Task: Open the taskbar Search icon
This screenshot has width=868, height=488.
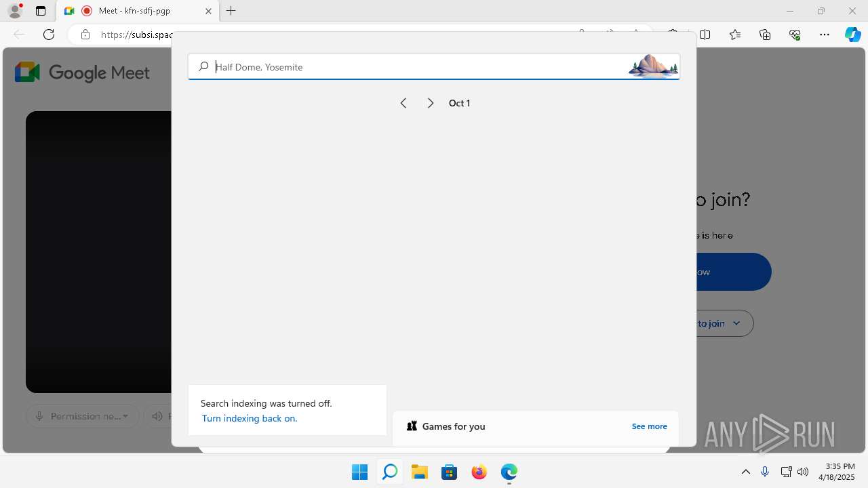Action: coord(389,472)
